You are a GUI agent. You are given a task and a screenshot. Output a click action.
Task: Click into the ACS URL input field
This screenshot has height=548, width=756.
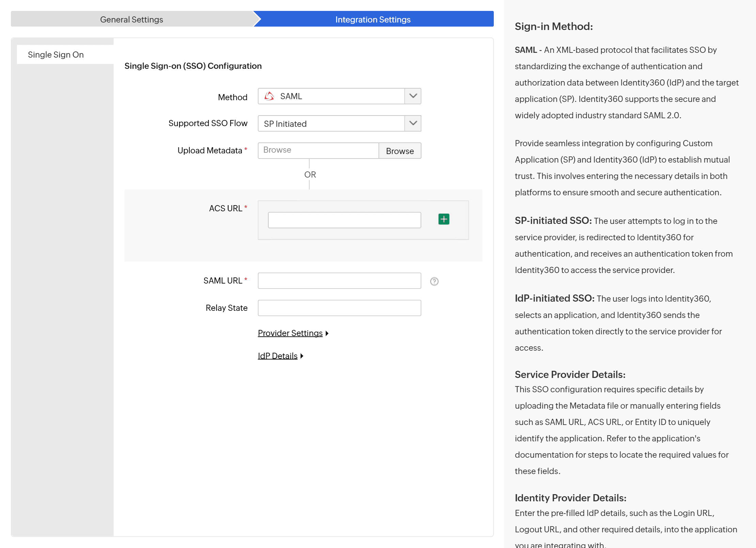point(344,220)
